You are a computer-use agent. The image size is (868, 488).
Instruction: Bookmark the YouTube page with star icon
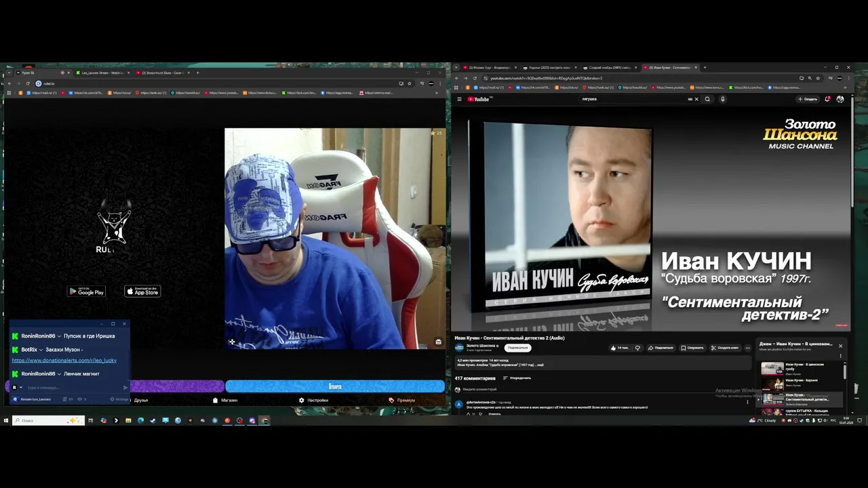point(818,78)
